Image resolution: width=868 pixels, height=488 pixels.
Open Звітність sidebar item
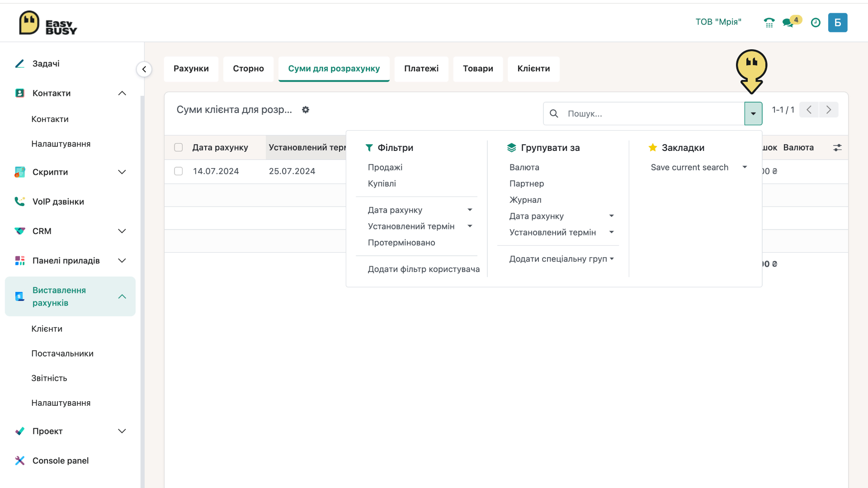pos(49,378)
